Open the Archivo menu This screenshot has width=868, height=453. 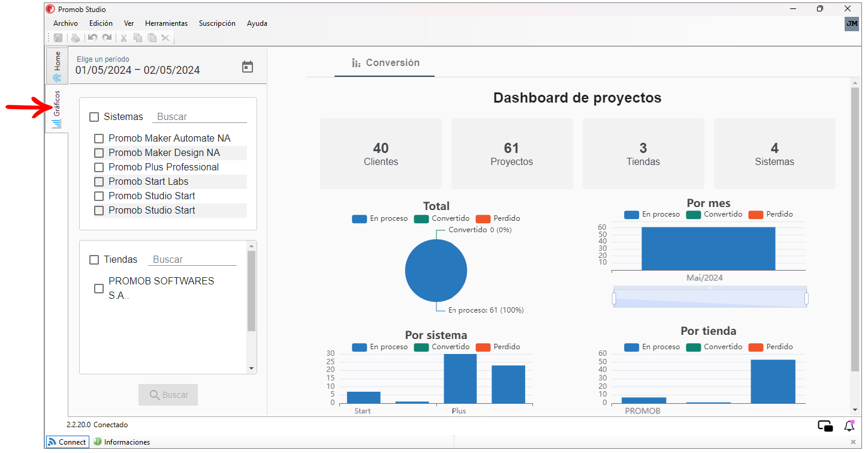(65, 23)
